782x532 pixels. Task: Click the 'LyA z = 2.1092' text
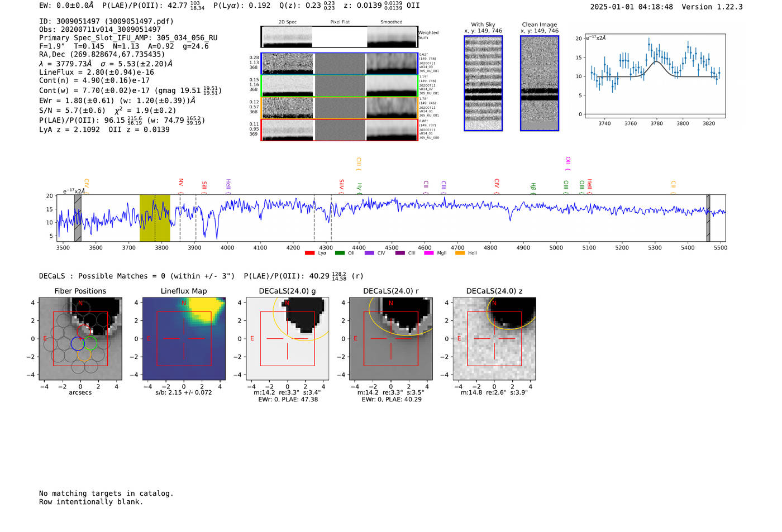tap(69, 130)
